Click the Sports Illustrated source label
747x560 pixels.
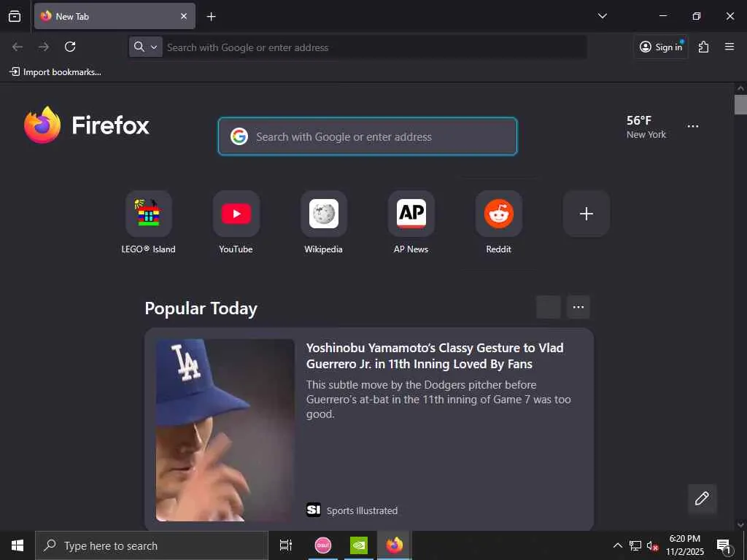(x=362, y=510)
